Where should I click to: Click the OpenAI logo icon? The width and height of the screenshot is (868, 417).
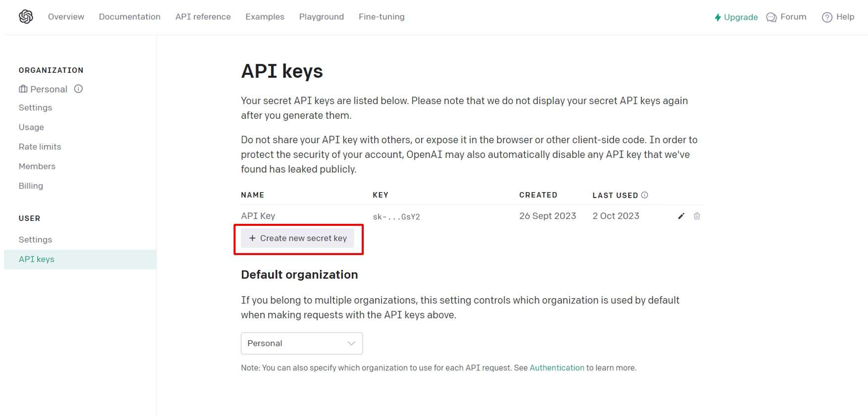pyautogui.click(x=26, y=17)
